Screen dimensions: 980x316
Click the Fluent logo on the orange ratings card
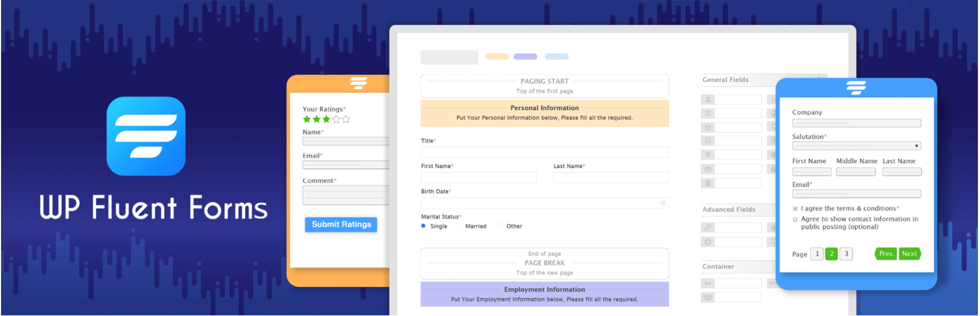(358, 83)
